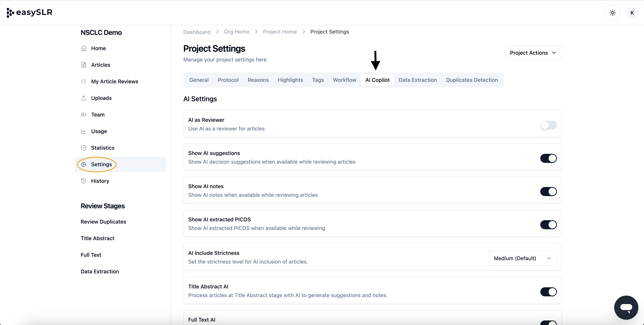Open Home in the sidebar
Image resolution: width=644 pixels, height=325 pixels.
(120, 48)
